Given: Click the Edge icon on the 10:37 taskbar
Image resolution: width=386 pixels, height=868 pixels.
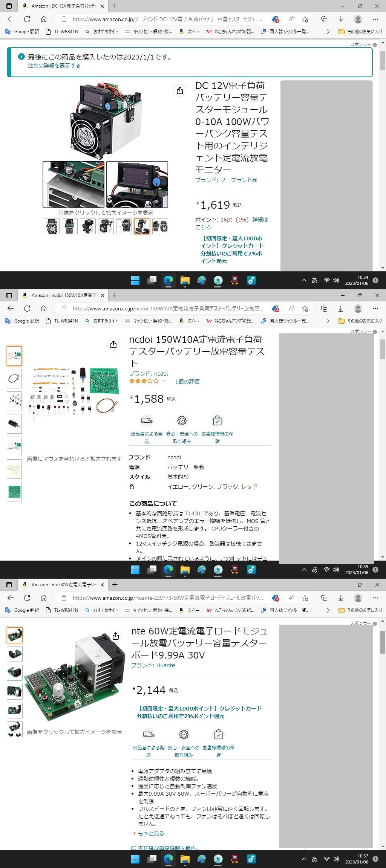Looking at the screenshot, I should [x=168, y=859].
